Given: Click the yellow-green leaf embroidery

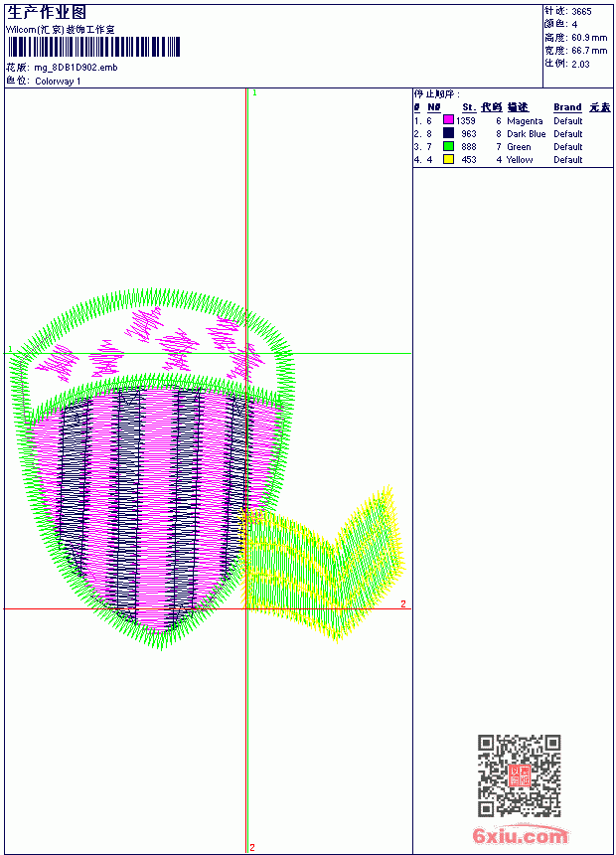Looking at the screenshot, I should coord(323,565).
